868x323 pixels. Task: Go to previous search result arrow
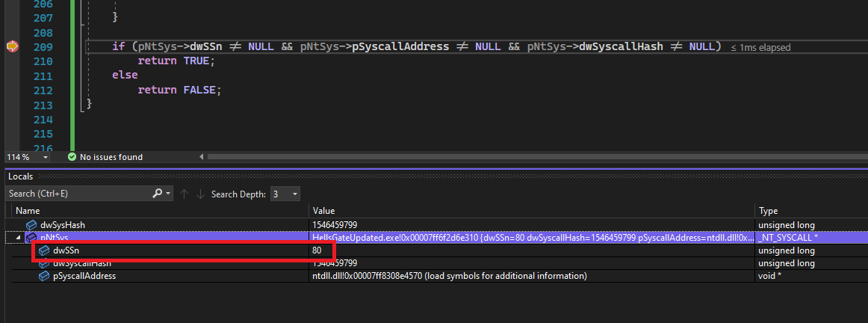coord(185,194)
